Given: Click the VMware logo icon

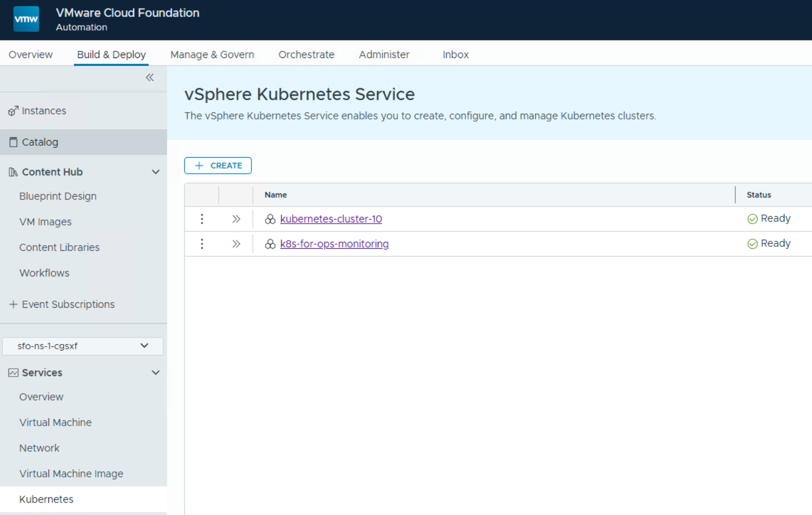Looking at the screenshot, I should [x=26, y=19].
